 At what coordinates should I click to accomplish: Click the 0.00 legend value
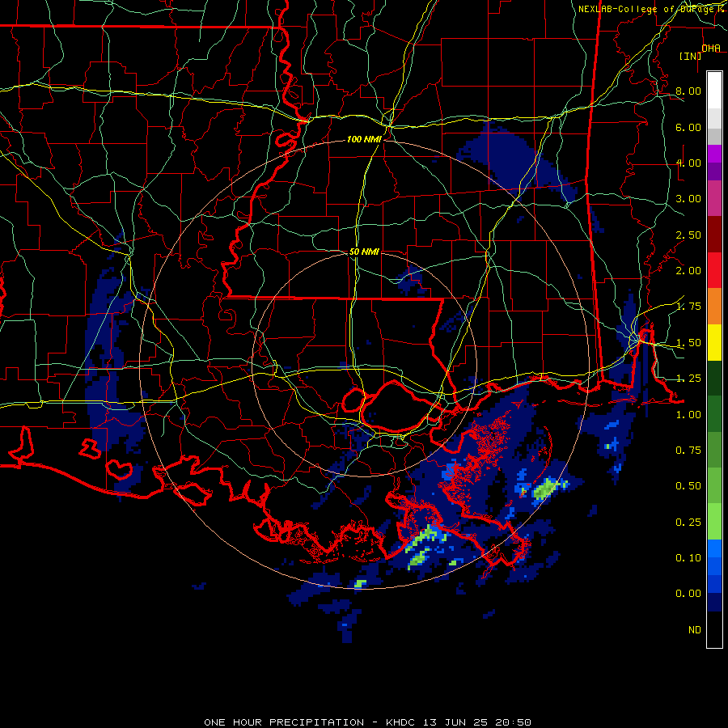coord(688,594)
